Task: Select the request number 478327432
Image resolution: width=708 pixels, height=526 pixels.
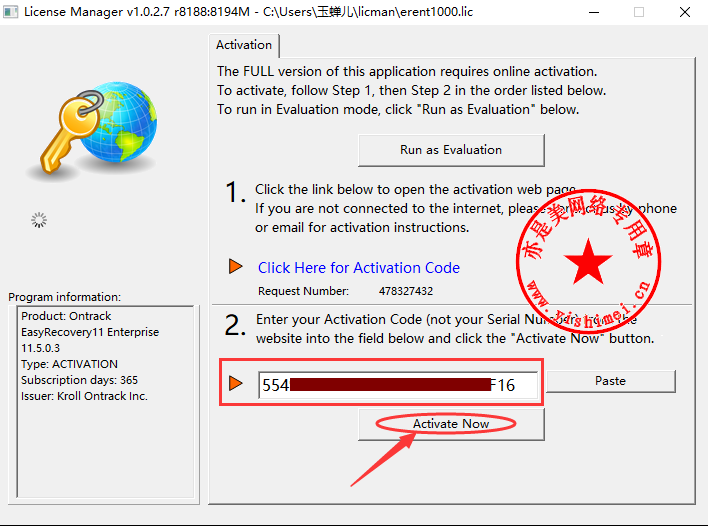Action: coord(406,291)
